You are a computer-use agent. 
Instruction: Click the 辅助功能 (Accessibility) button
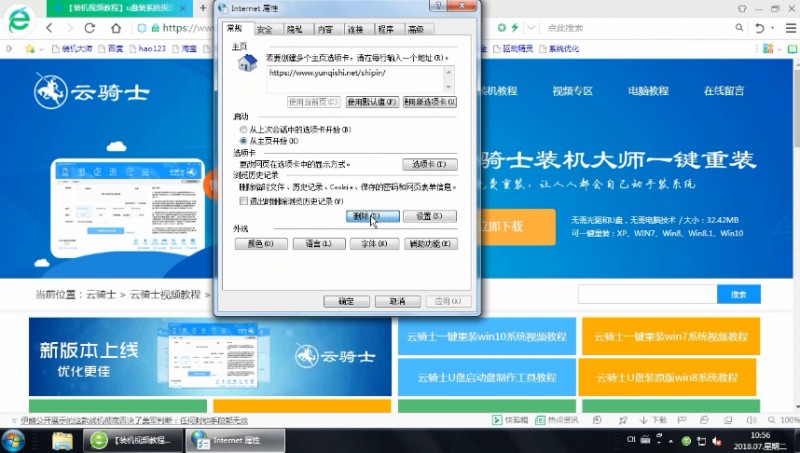pos(431,244)
